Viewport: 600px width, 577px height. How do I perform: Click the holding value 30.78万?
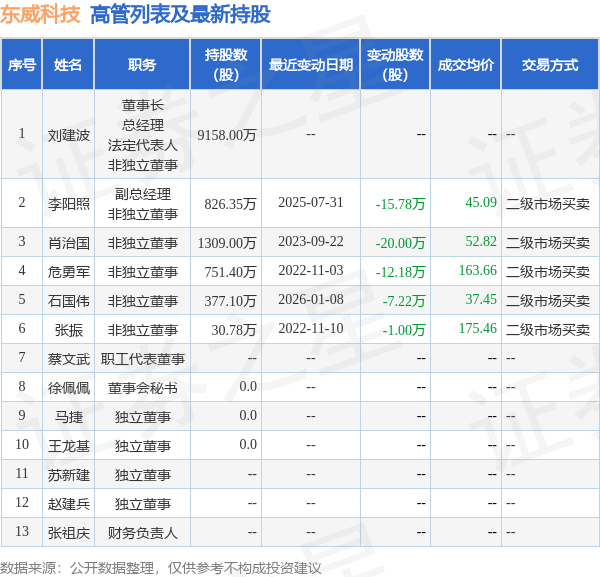coord(233,330)
